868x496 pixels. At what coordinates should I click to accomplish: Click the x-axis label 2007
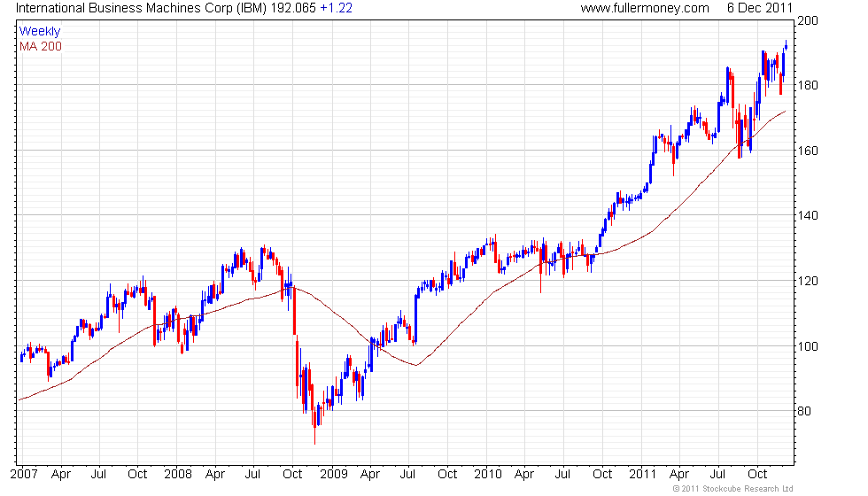coord(24,474)
